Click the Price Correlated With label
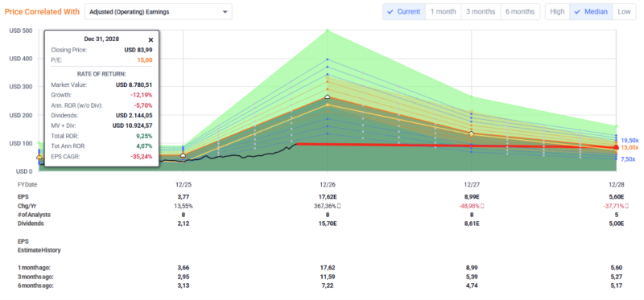The height and width of the screenshot is (300, 644). [43, 11]
